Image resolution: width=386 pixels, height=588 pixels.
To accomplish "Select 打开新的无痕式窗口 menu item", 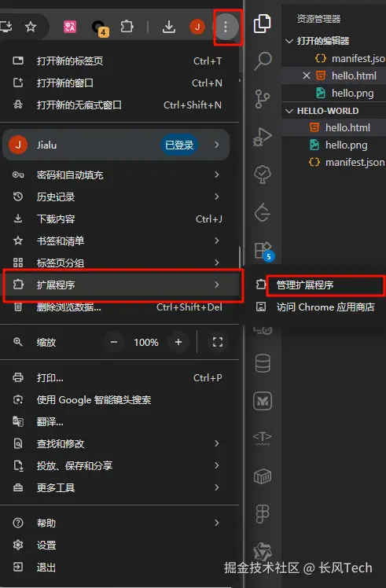I will coord(119,105).
